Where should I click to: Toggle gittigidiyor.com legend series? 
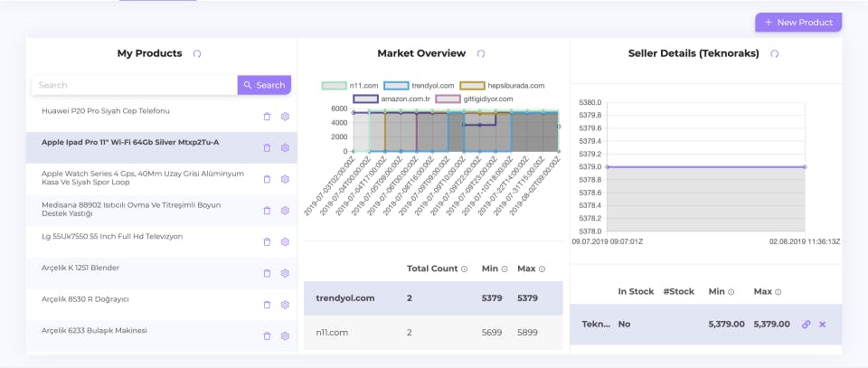click(475, 99)
